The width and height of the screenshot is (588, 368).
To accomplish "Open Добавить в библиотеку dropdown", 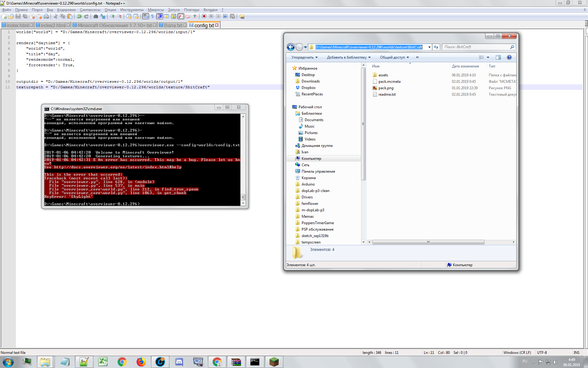I will [x=349, y=57].
